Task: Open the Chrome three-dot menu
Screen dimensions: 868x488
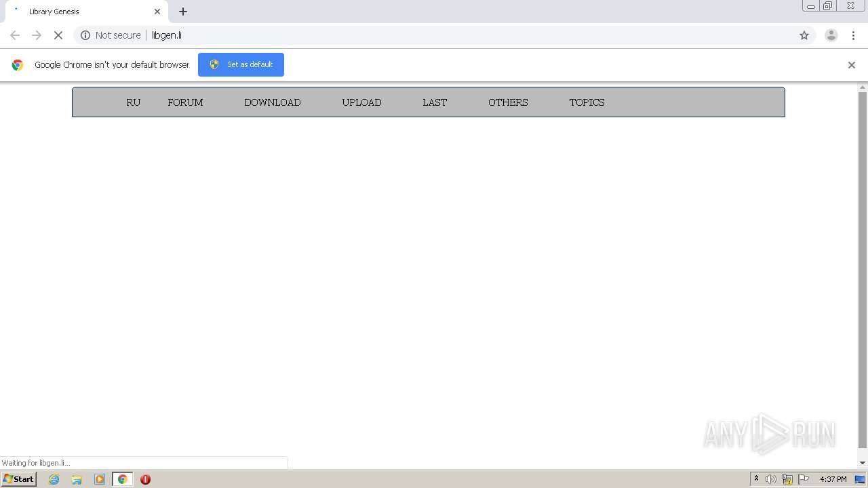Action: pos(853,35)
